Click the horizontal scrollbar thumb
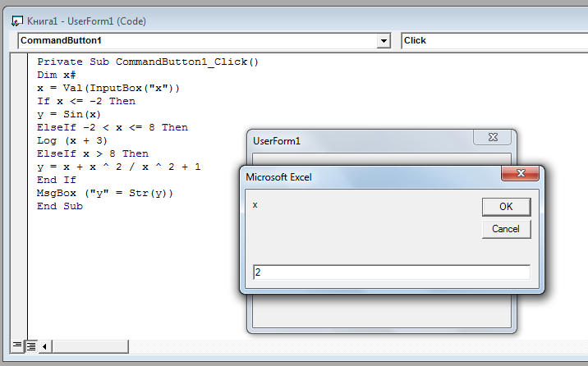 click(x=90, y=346)
